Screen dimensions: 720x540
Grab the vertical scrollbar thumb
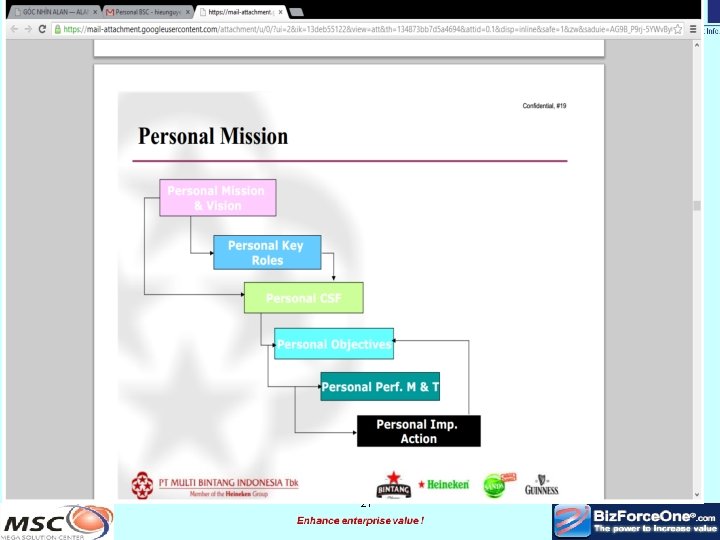tap(697, 206)
